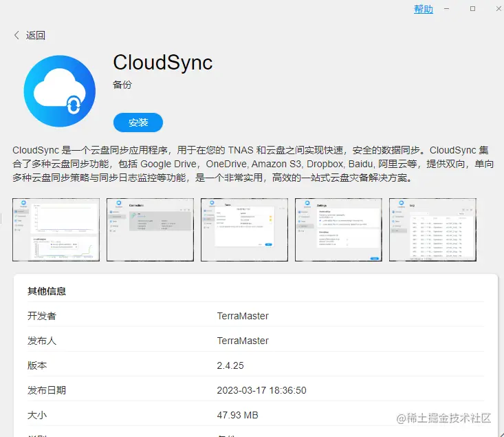Click the size value 47.93 MB
The width and height of the screenshot is (504, 437).
237,415
